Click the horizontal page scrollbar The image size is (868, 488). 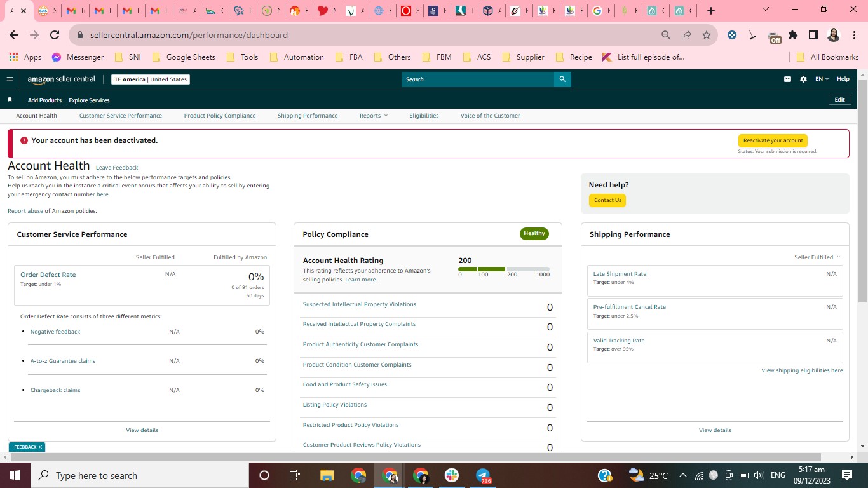[416, 457]
